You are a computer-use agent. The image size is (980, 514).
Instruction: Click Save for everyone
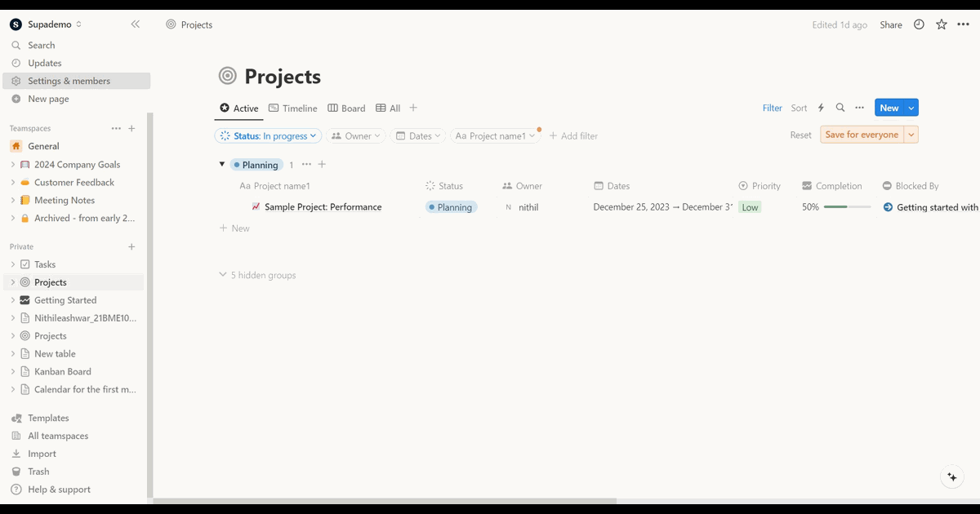tap(862, 135)
